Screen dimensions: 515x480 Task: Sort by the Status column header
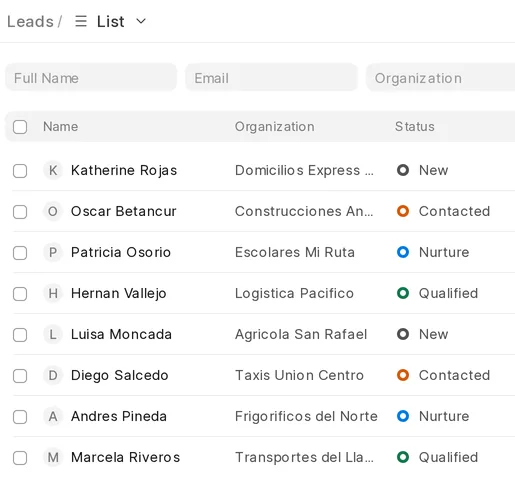click(415, 127)
